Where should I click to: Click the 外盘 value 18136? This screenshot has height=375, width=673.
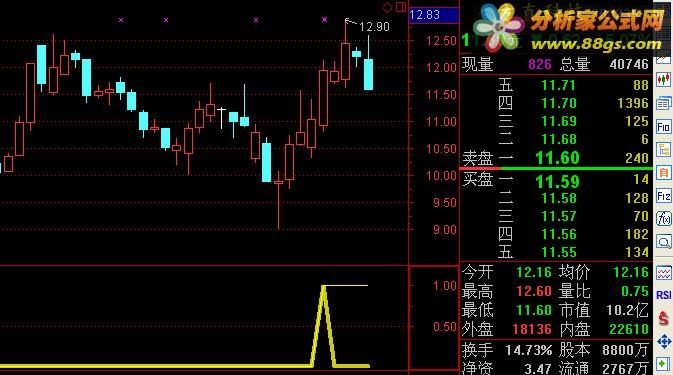532,330
